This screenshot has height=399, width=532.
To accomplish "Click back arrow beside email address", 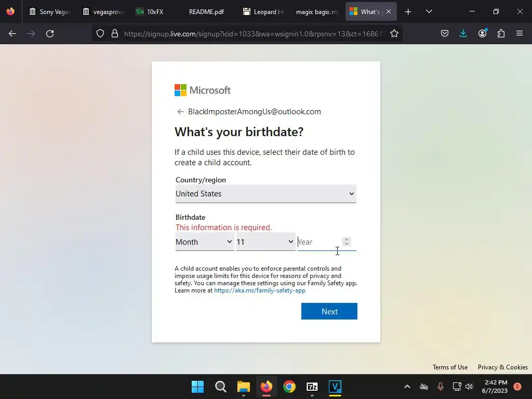I will [180, 112].
